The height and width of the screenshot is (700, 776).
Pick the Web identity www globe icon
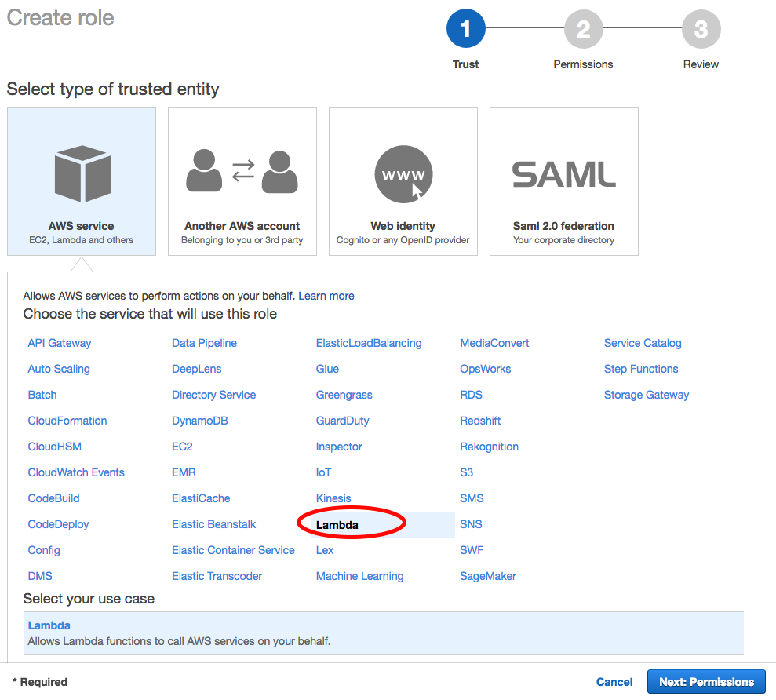tap(403, 173)
